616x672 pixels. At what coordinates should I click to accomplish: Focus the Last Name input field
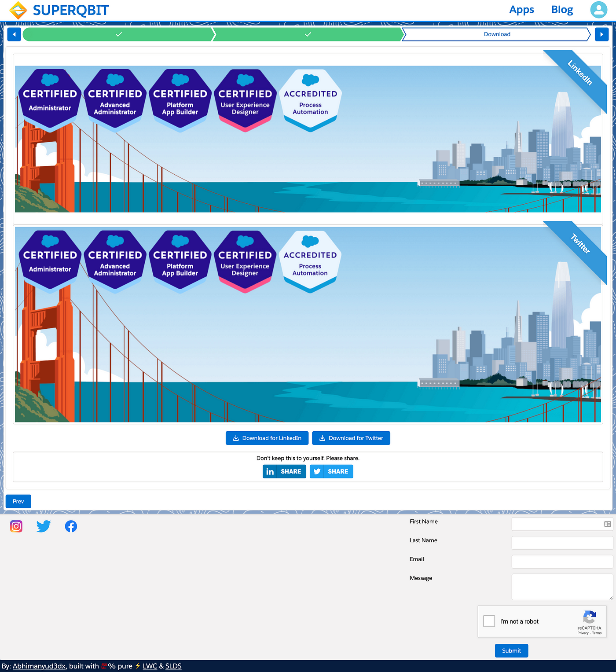click(562, 543)
